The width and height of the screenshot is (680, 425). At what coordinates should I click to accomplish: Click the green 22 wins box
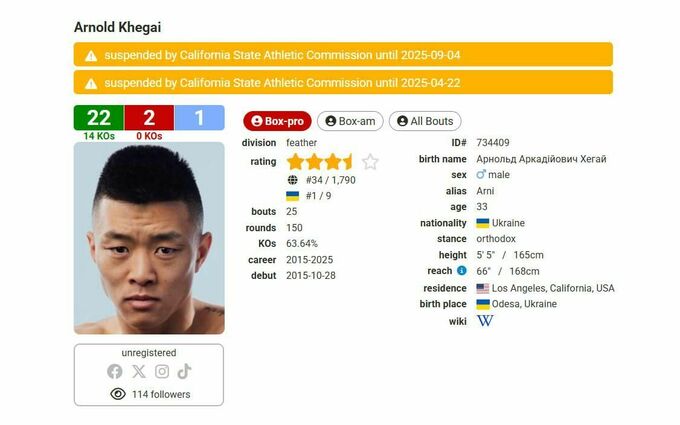(x=99, y=118)
